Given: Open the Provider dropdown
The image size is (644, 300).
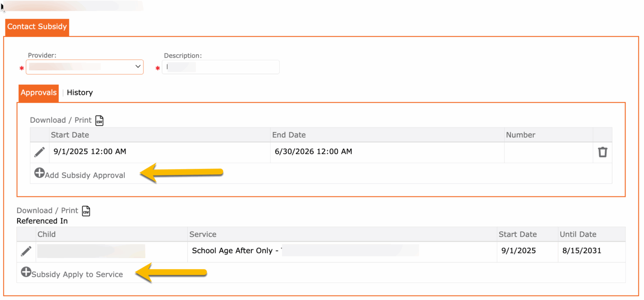Looking at the screenshot, I should 85,67.
